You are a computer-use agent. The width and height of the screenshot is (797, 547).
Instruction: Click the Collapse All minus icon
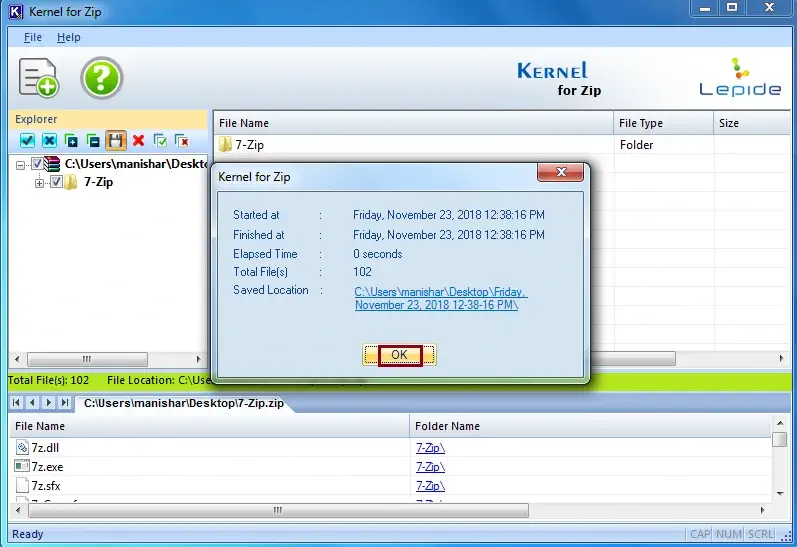93,140
